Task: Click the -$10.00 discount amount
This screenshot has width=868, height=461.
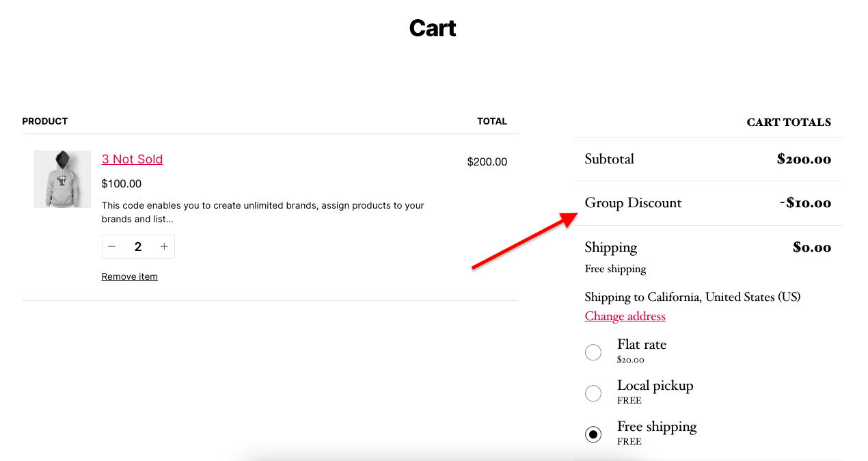Action: [805, 203]
